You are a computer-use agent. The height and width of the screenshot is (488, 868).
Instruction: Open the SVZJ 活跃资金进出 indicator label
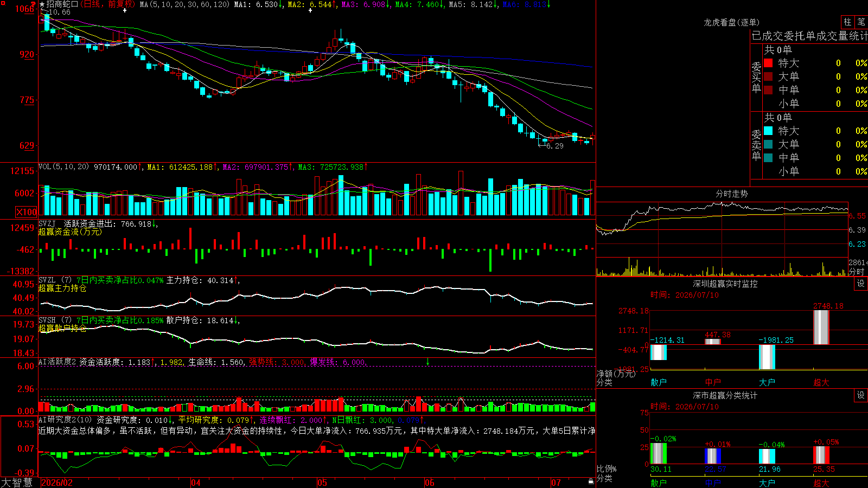click(x=79, y=223)
